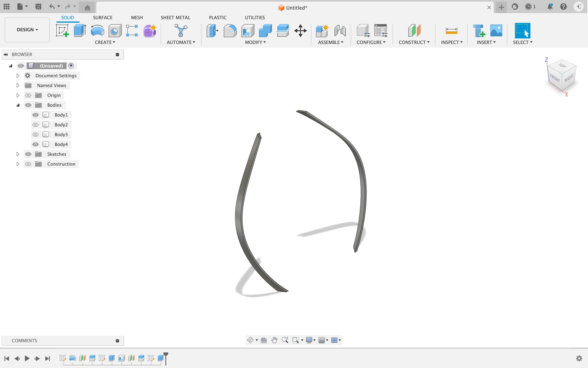Show hidden Body2

tap(36, 125)
